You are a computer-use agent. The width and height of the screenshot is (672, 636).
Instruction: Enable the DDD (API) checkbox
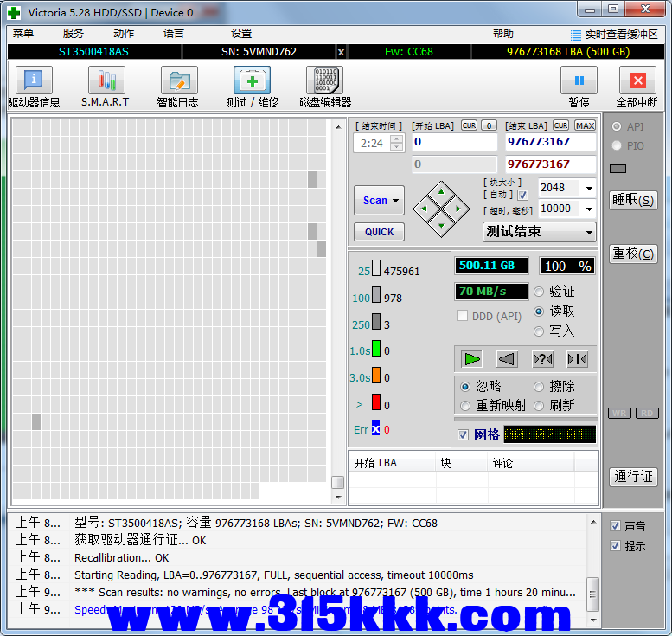tap(462, 316)
